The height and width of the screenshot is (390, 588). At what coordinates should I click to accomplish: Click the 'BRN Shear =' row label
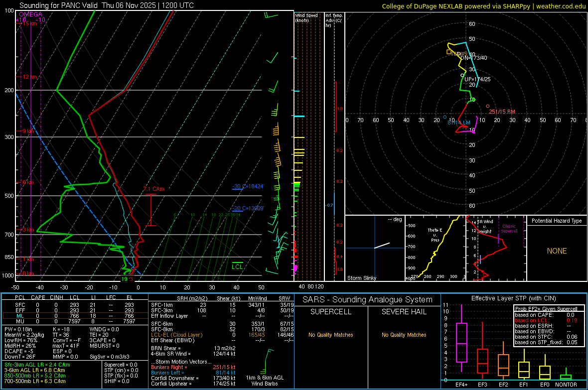[166, 348]
